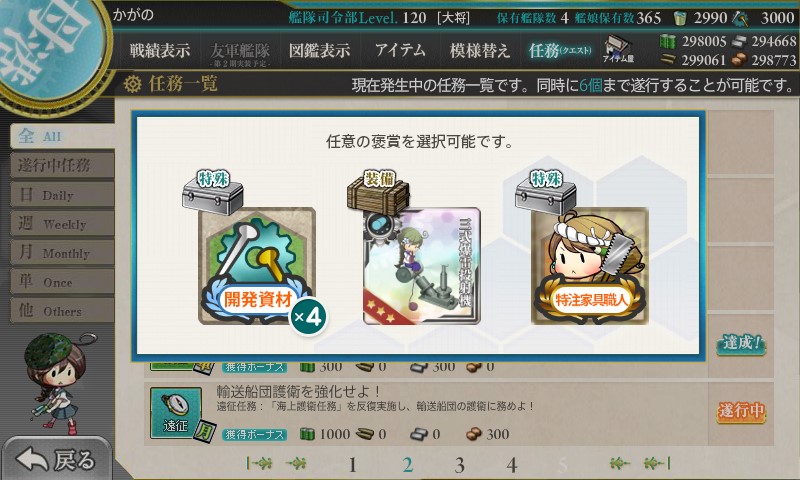This screenshot has width=800, height=480.
Task: Go to quest page 3
Action: coord(459,465)
